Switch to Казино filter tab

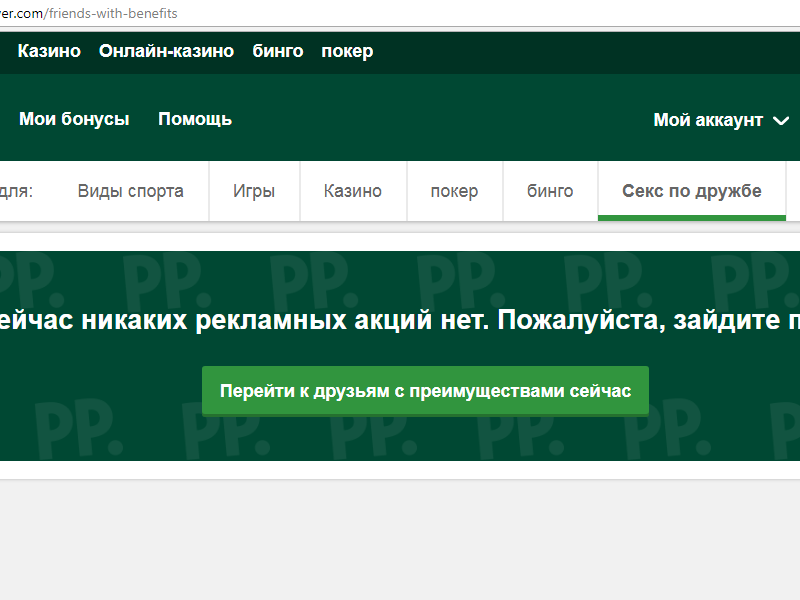(353, 191)
